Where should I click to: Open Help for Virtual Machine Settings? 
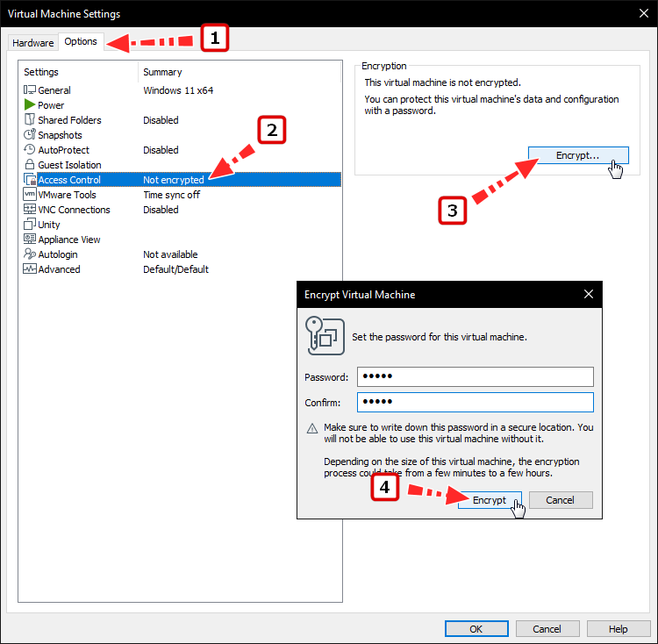pos(619,629)
